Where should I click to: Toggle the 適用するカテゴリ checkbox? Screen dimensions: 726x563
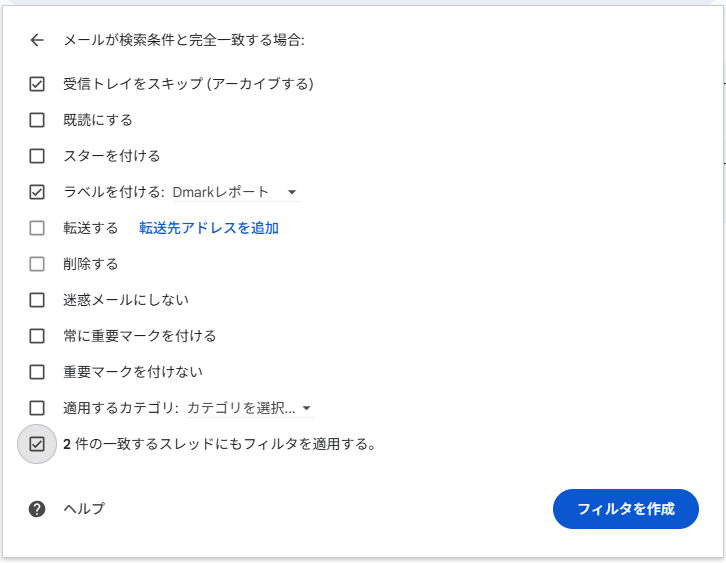(x=37, y=408)
